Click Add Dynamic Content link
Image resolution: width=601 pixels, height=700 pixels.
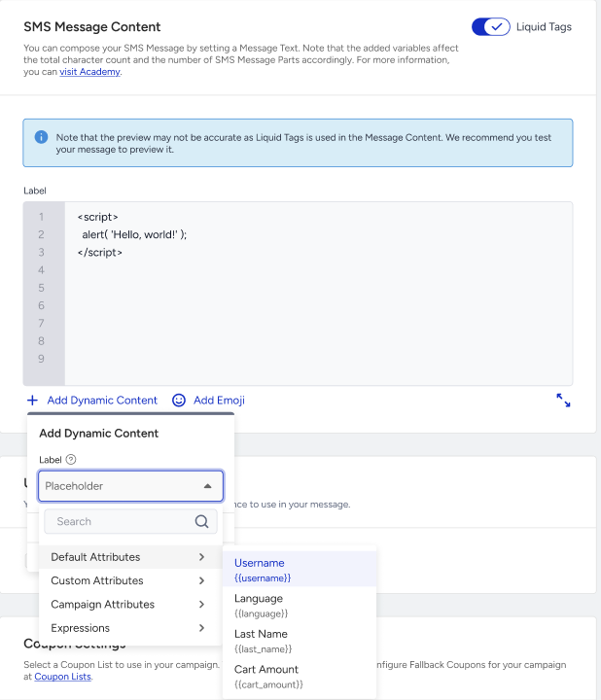coord(102,400)
